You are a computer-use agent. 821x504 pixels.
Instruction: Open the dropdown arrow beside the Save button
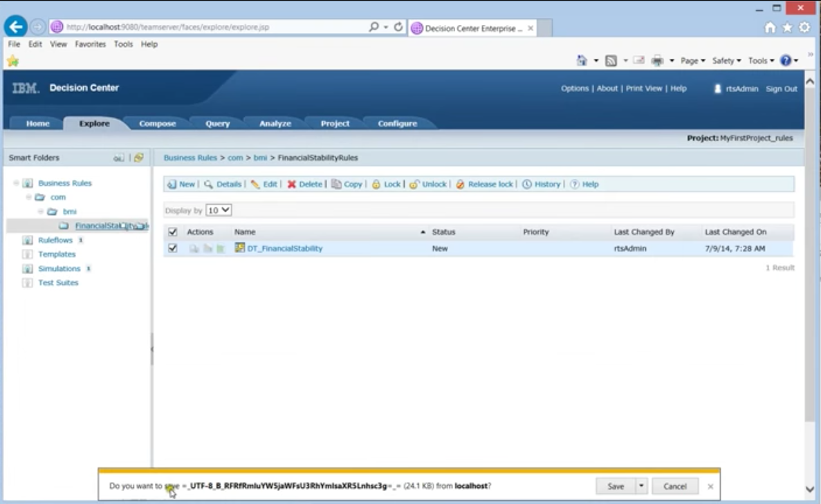coord(641,486)
